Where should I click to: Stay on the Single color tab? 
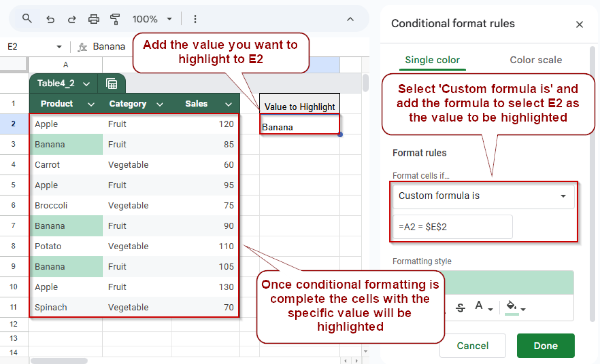pos(432,60)
